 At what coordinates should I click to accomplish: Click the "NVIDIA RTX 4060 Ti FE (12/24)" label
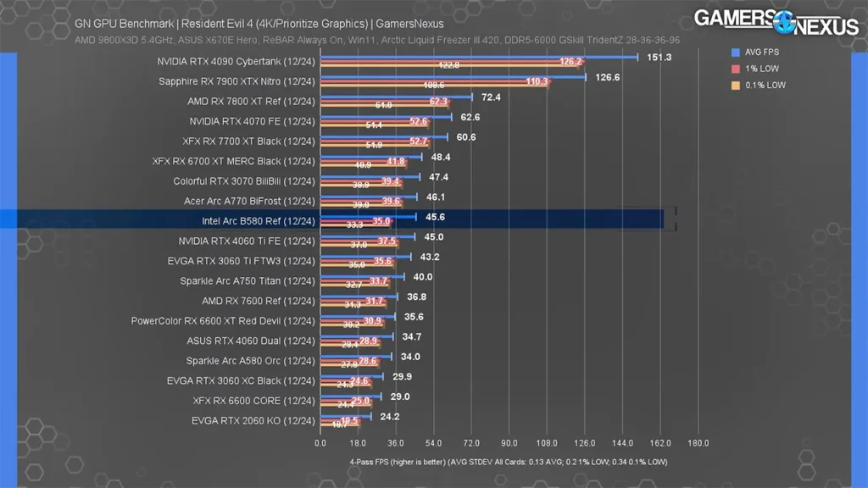pyautogui.click(x=247, y=241)
